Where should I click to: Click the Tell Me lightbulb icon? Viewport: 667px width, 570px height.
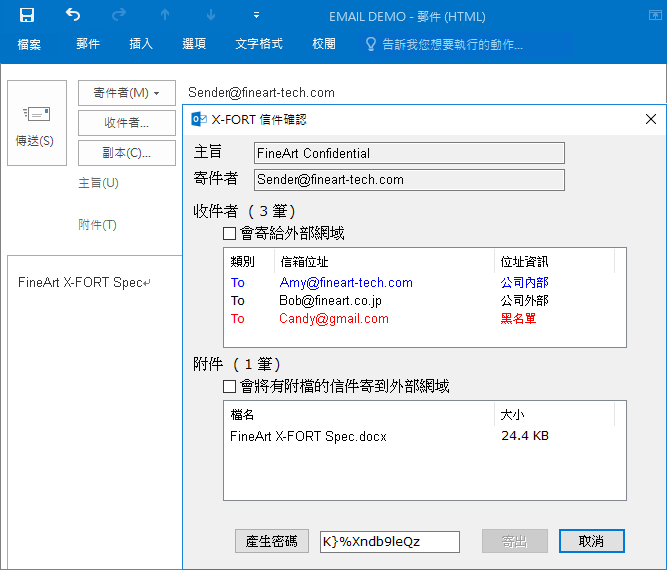(x=371, y=44)
